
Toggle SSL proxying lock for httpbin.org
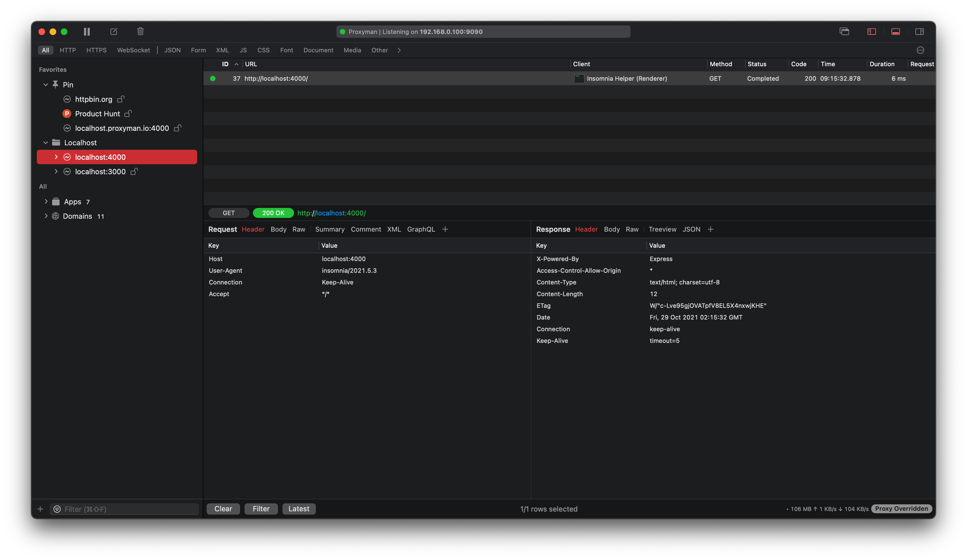121,99
